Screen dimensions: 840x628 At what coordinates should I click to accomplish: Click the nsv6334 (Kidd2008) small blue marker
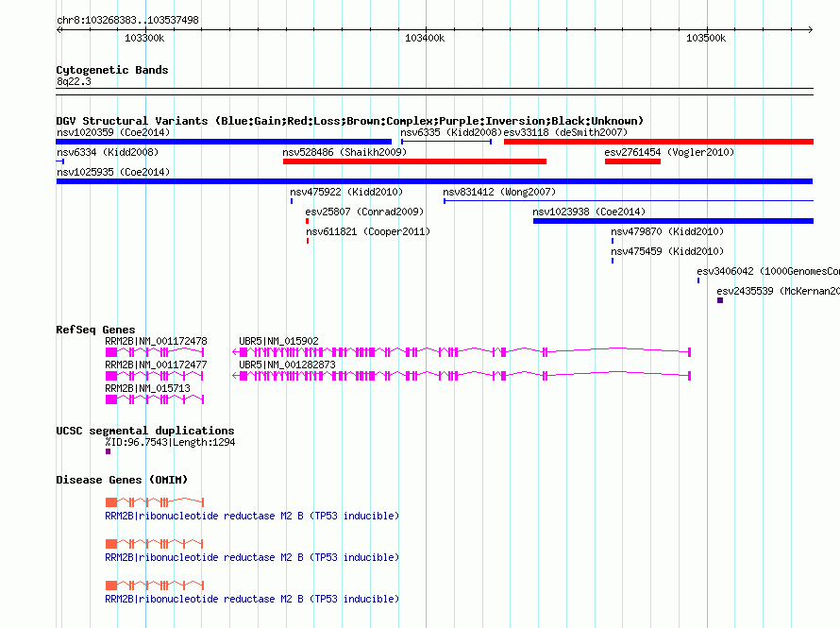tap(60, 161)
